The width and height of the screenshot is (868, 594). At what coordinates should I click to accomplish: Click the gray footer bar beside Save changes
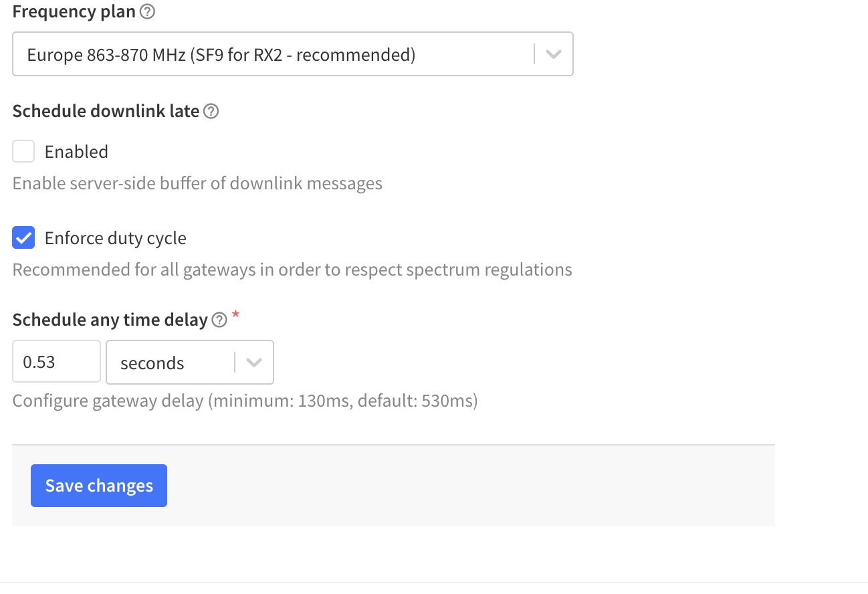click(468, 486)
